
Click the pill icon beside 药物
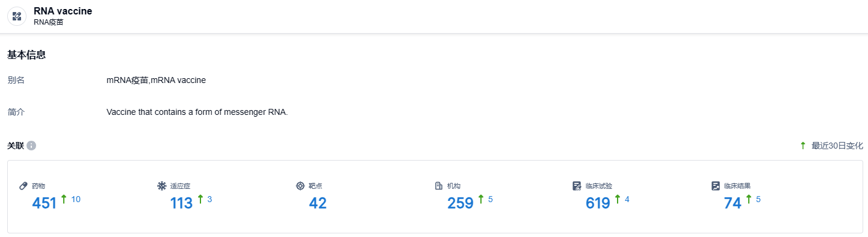click(x=23, y=186)
